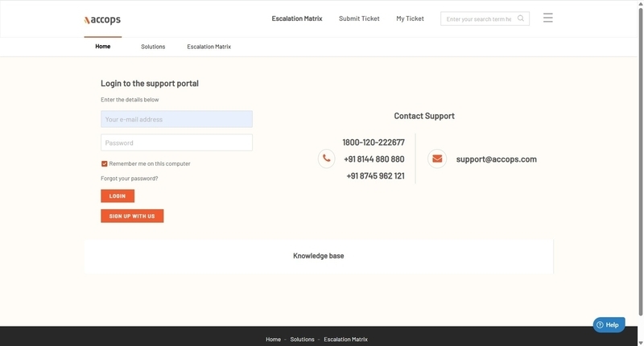Switch to the Solutions tab

pyautogui.click(x=153, y=47)
